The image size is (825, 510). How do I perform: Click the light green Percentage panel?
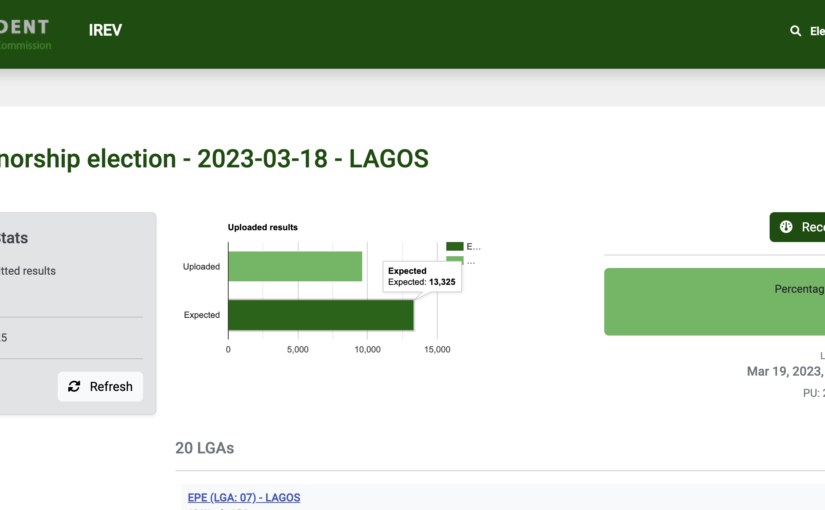pos(714,301)
